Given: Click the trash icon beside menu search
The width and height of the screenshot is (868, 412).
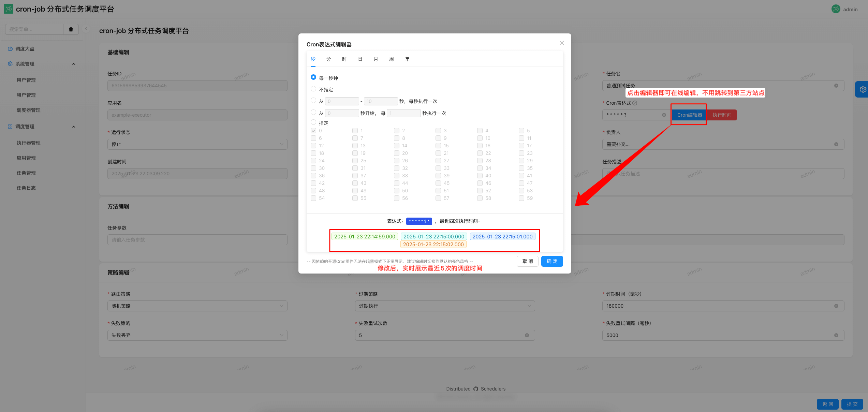Looking at the screenshot, I should [x=71, y=29].
